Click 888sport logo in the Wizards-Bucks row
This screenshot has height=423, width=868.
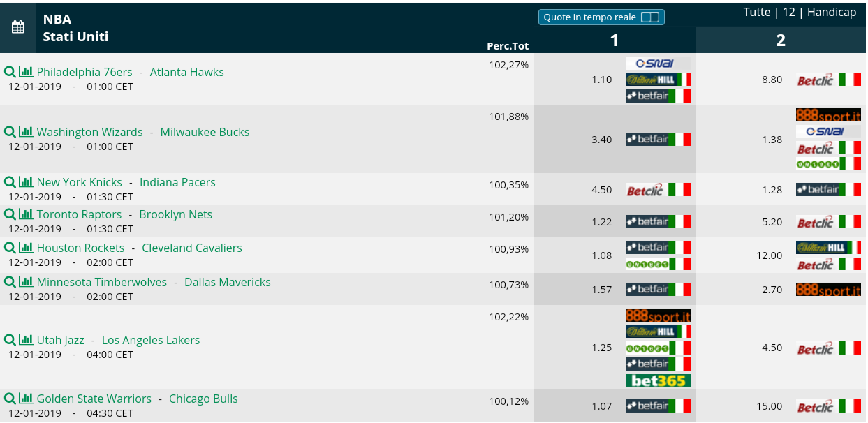[x=829, y=116]
